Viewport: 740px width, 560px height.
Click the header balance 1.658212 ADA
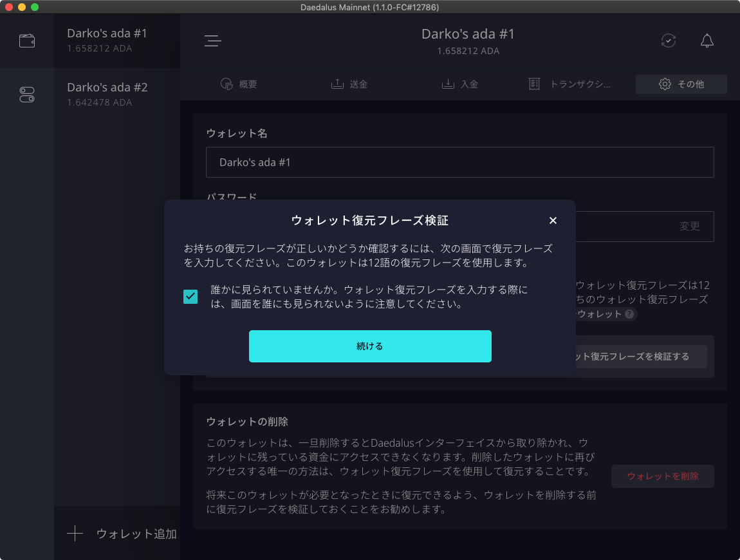pyautogui.click(x=468, y=51)
